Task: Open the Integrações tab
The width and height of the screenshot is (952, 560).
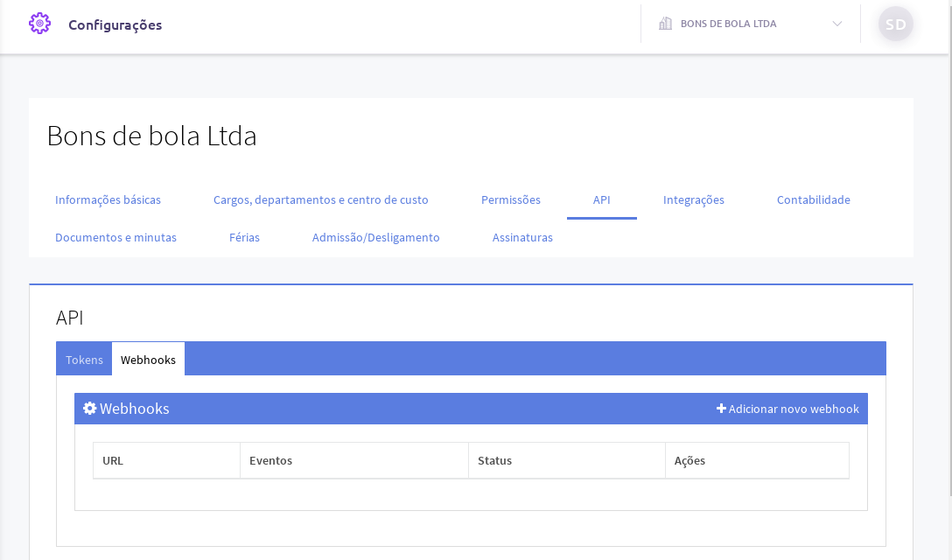Action: [693, 199]
